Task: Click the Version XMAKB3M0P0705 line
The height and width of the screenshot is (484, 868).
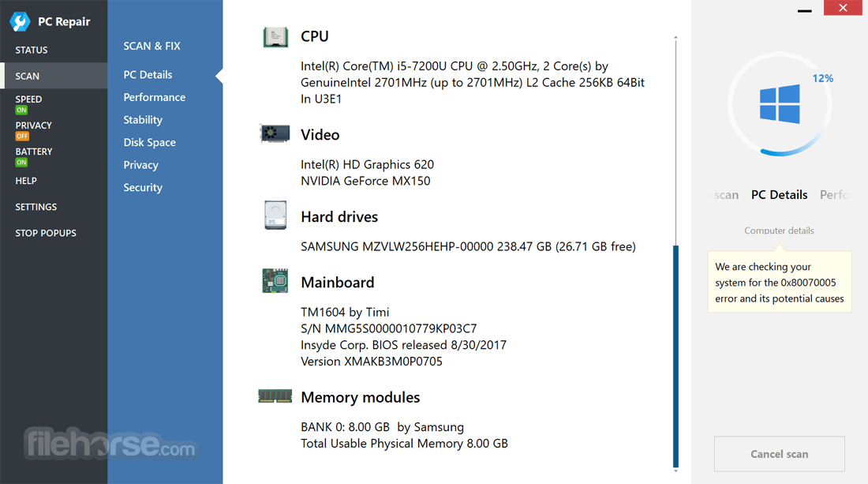Action: (372, 362)
